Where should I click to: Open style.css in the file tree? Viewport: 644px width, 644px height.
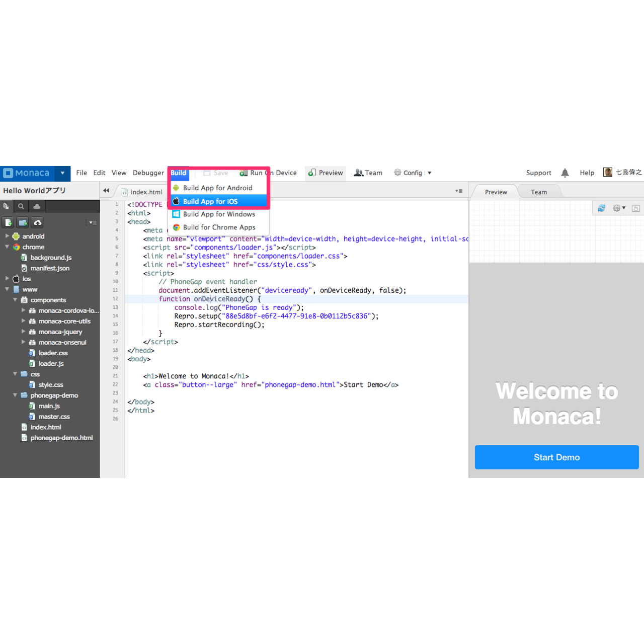(x=51, y=385)
